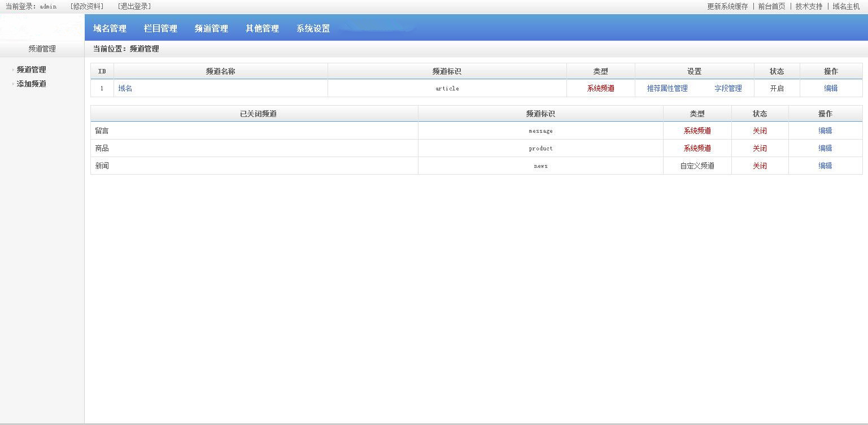
Task: Open the 系统设置 menu
Action: [x=313, y=28]
